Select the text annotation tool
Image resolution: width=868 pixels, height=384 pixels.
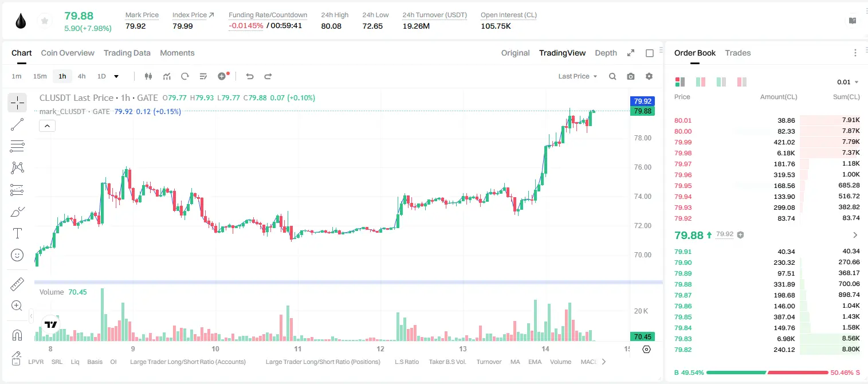click(x=17, y=233)
